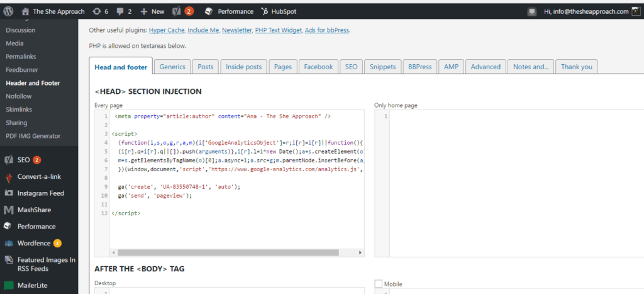Click the Featured Images In RSS Feeds icon
Viewport: 644px width, 294px height.
pyautogui.click(x=9, y=260)
